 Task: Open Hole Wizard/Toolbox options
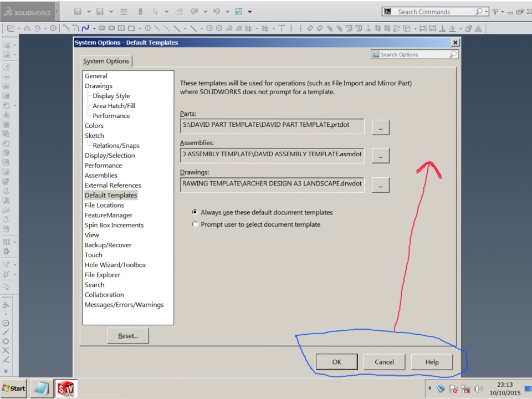tap(115, 265)
